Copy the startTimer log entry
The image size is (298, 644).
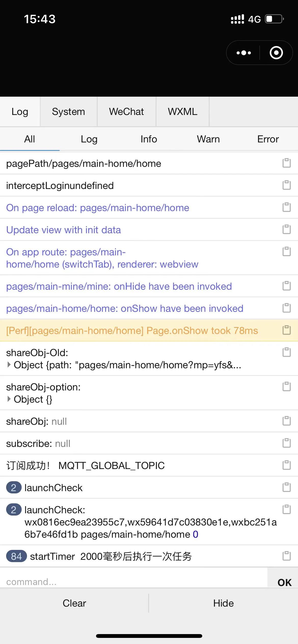[287, 556]
